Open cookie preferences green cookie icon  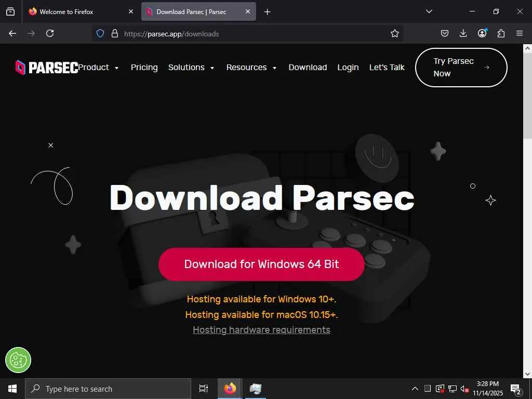[18, 360]
